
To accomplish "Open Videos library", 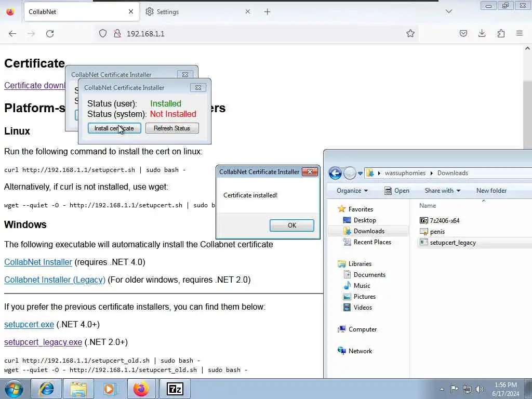I will (x=357, y=308).
